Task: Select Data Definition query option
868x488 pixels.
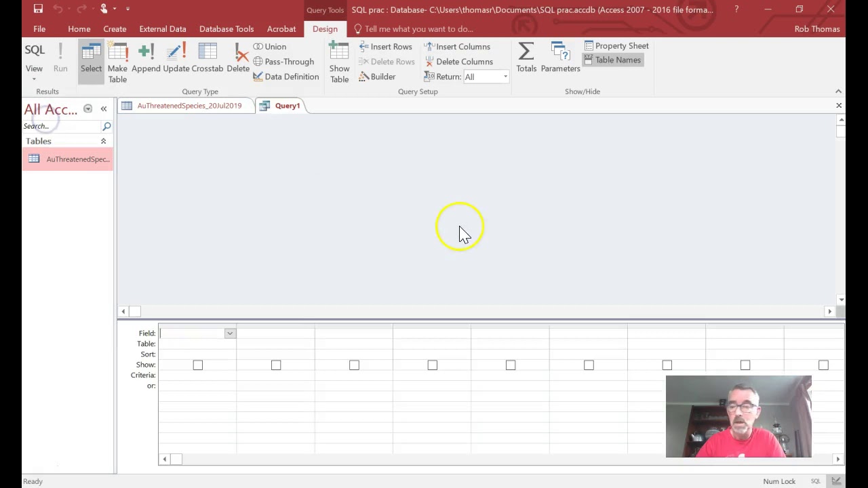Action: coord(286,77)
